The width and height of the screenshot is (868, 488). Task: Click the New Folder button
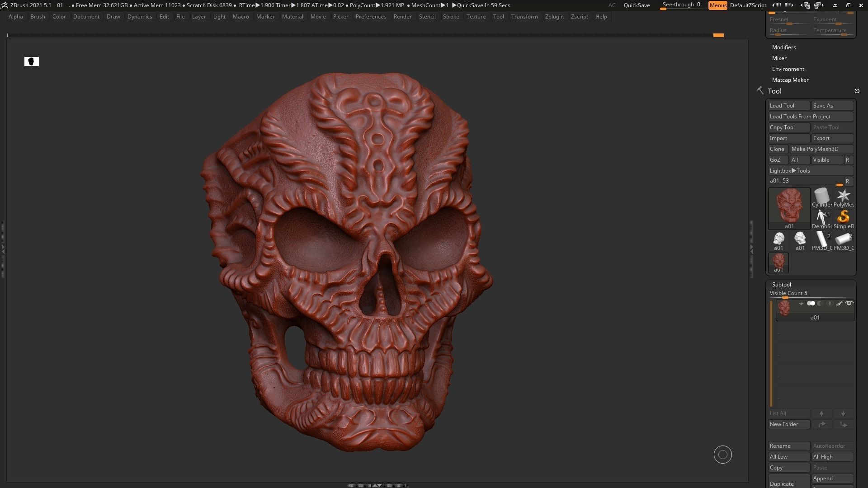[789, 424]
